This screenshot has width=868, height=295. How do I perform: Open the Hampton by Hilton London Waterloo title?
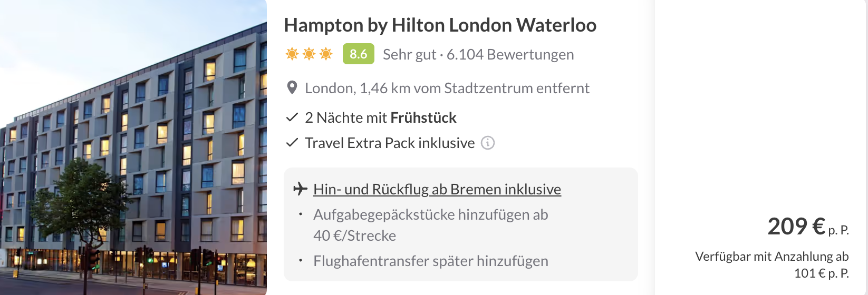440,25
